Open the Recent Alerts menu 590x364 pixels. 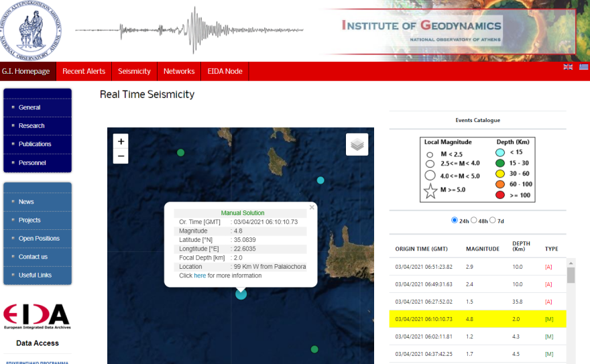click(x=84, y=71)
